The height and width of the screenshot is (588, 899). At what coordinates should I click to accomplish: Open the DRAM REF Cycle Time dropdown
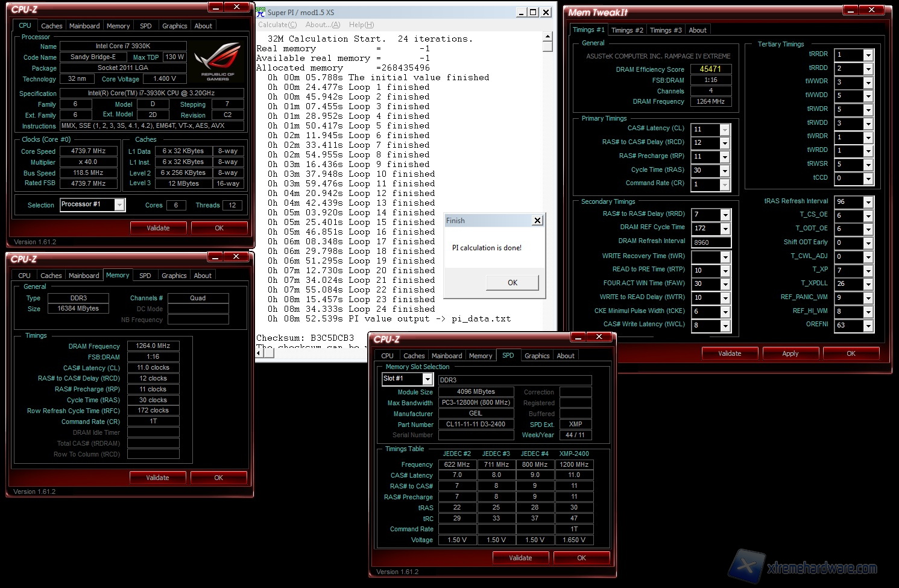coord(725,229)
